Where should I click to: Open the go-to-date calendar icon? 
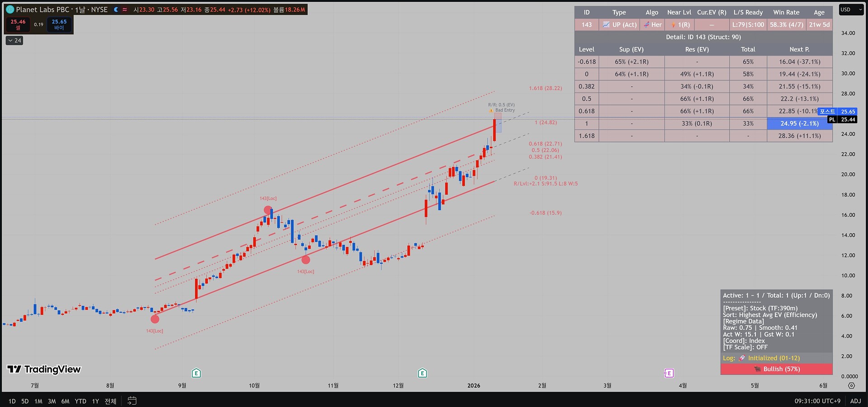(x=132, y=401)
